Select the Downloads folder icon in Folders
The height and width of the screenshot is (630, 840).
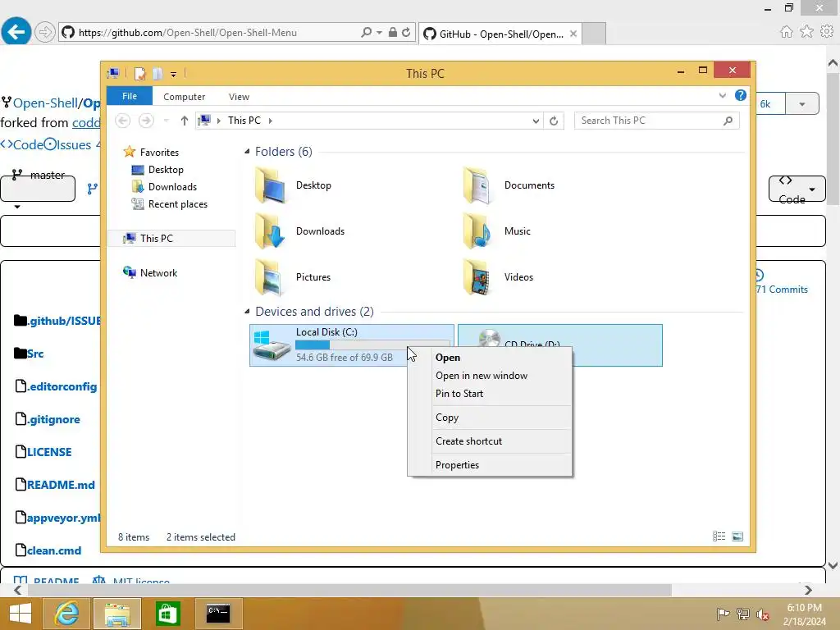pos(271,231)
